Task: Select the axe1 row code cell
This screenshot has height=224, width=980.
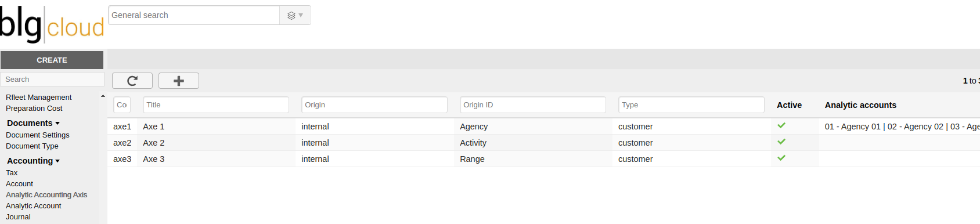Action: point(122,127)
